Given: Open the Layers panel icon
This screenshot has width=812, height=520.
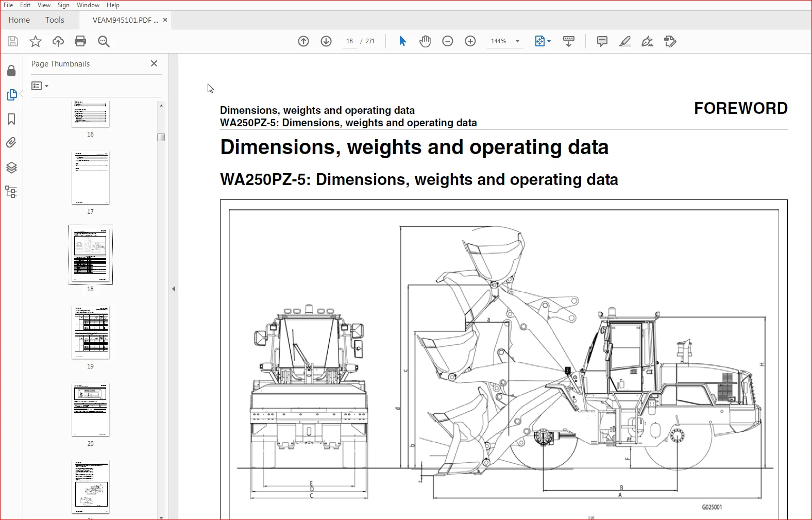Looking at the screenshot, I should (11, 167).
